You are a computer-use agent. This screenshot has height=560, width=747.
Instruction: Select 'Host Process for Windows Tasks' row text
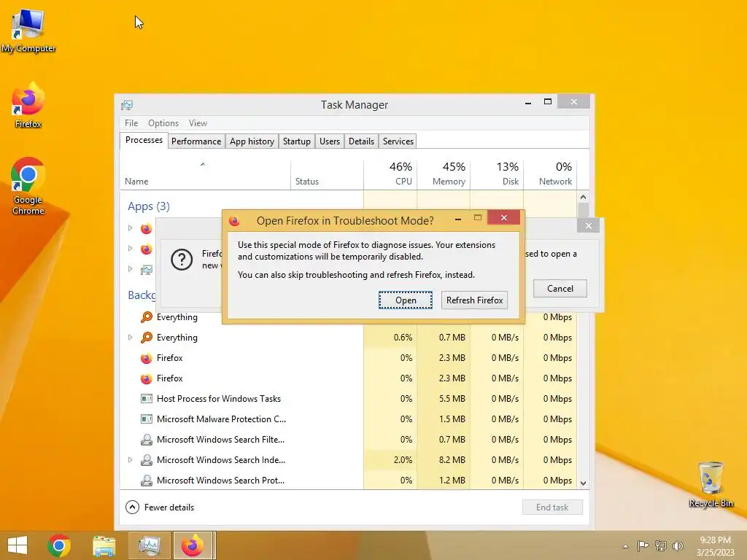[219, 399]
